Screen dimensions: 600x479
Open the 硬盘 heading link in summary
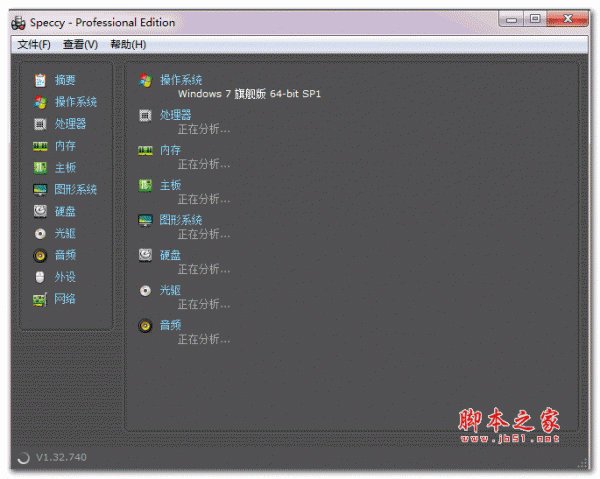click(x=170, y=255)
